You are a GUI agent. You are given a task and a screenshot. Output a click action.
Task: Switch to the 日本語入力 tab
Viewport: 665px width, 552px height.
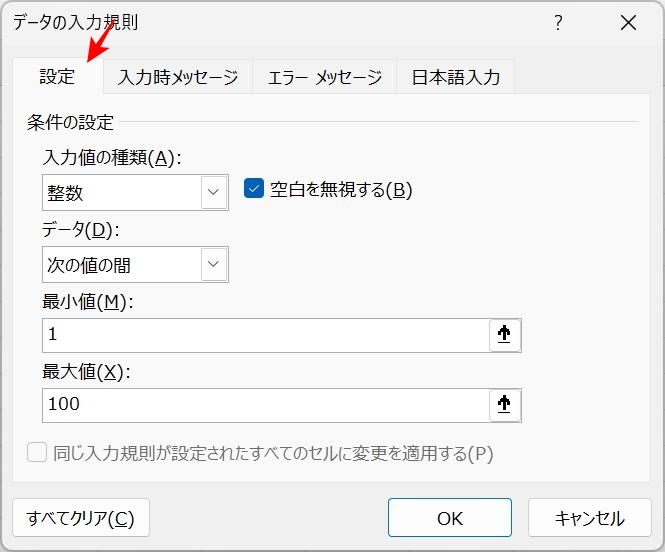[456, 77]
